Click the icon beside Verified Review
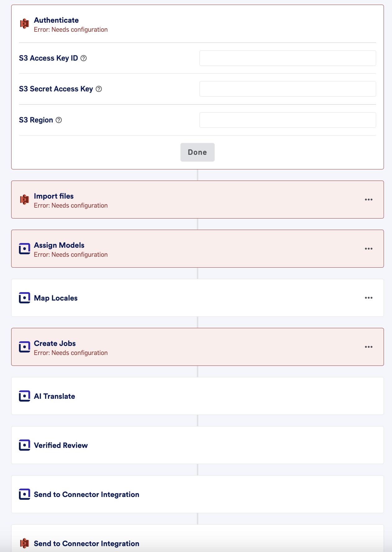 point(25,445)
